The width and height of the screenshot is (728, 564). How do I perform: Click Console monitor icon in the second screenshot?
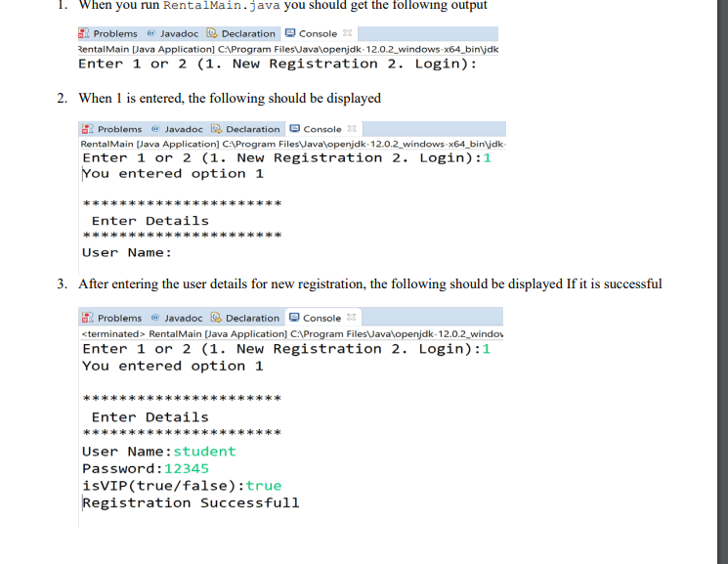point(295,128)
